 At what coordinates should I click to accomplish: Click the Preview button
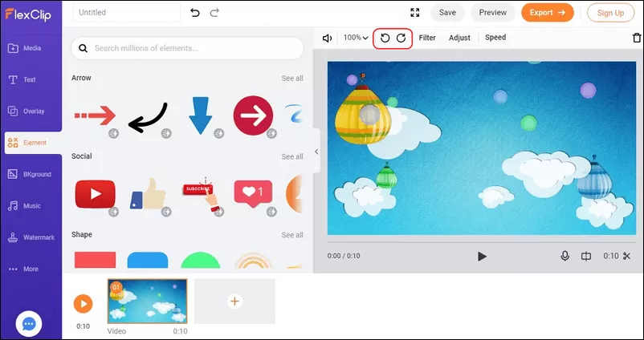click(x=492, y=13)
